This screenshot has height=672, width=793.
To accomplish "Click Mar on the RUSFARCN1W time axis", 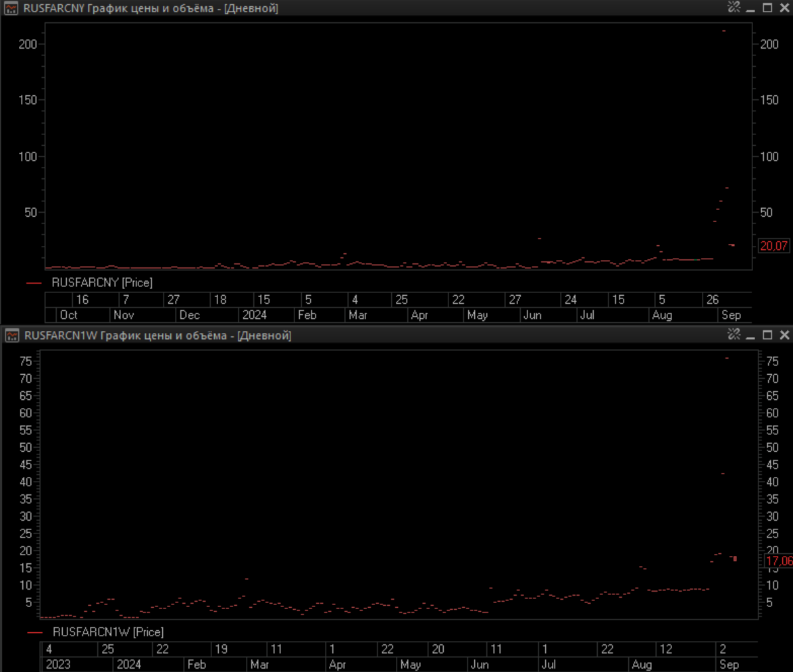I will [259, 665].
